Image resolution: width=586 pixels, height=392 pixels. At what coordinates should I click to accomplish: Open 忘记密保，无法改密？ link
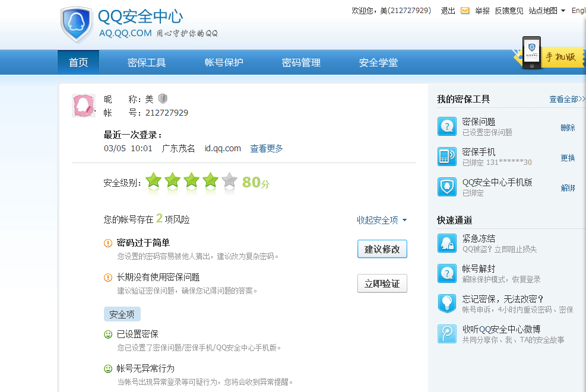tap(503, 299)
